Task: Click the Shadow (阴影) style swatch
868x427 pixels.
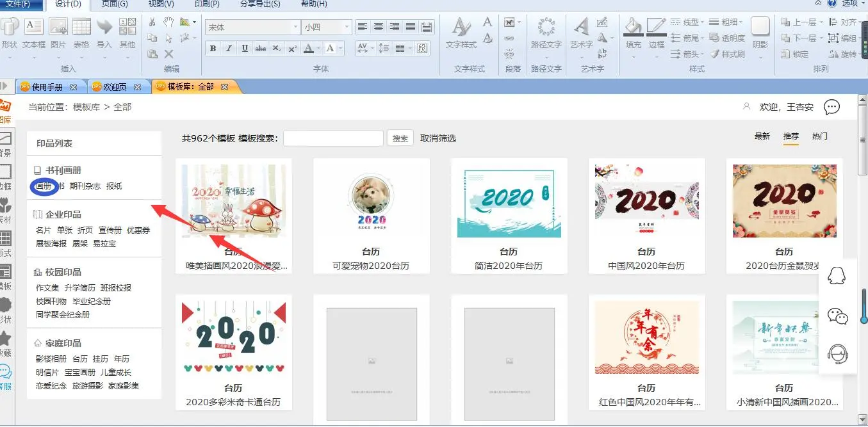Action: tap(760, 32)
